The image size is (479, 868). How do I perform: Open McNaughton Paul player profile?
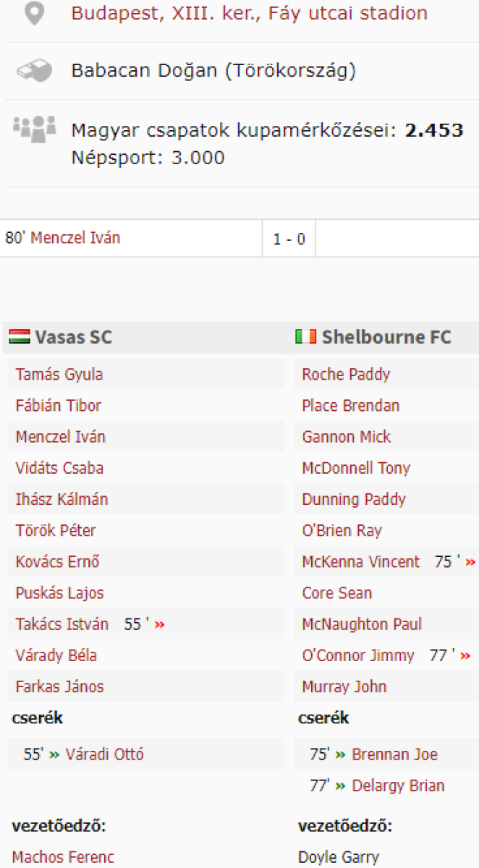(362, 624)
